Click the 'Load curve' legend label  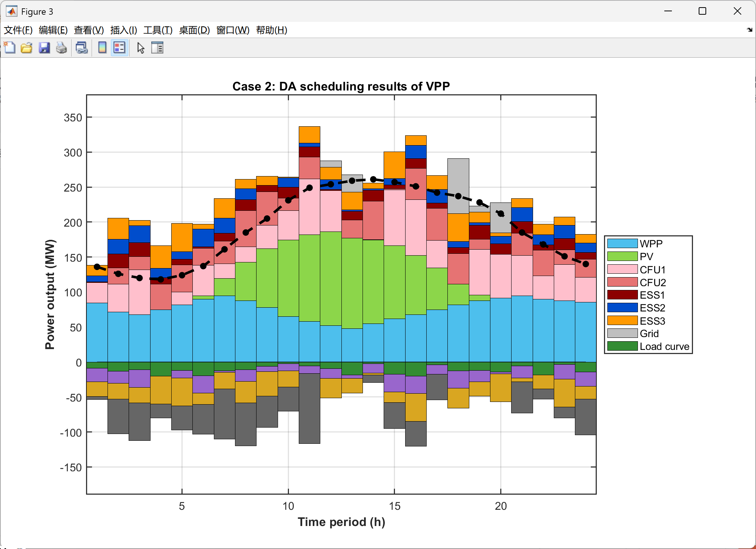[x=664, y=347]
